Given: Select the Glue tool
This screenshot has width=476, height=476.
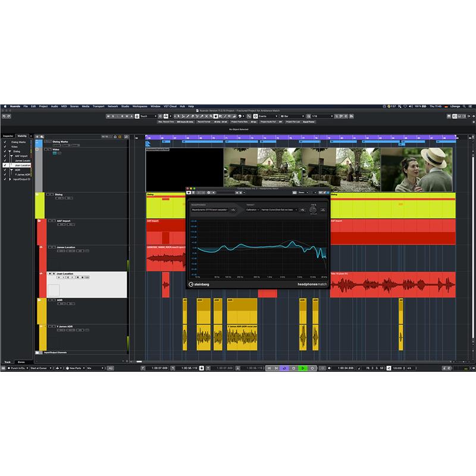Looking at the screenshot, I should click(202, 116).
